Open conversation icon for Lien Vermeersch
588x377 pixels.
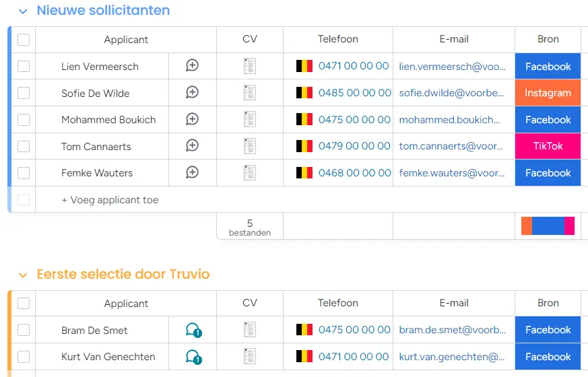192,66
